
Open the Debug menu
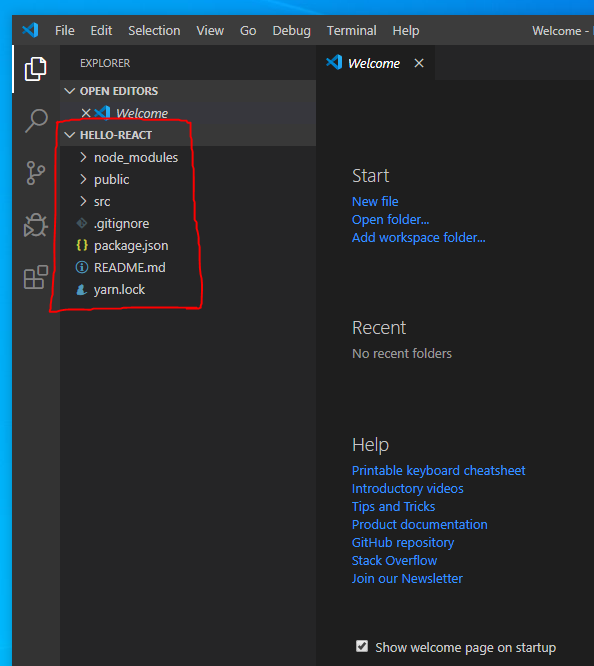pyautogui.click(x=291, y=31)
